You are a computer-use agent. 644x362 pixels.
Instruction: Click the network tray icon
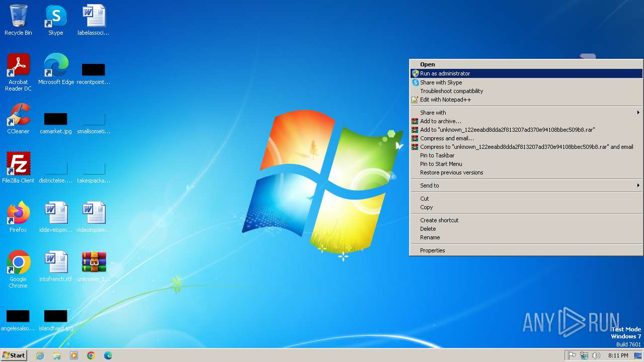pyautogui.click(x=584, y=355)
